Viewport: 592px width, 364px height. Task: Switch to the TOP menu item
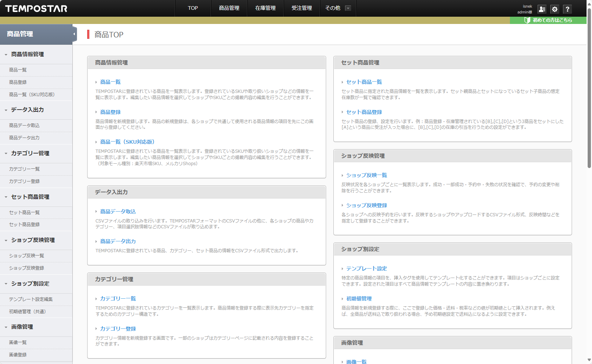tap(192, 8)
